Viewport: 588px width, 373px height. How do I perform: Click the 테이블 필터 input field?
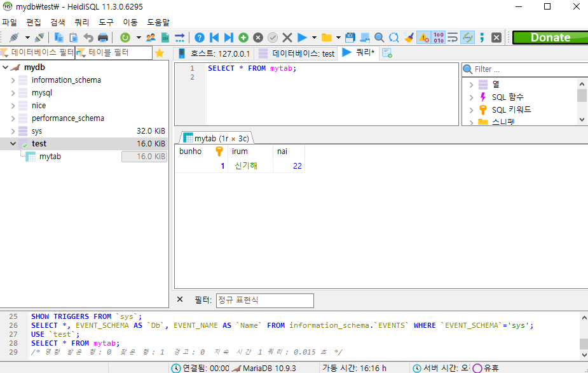114,53
